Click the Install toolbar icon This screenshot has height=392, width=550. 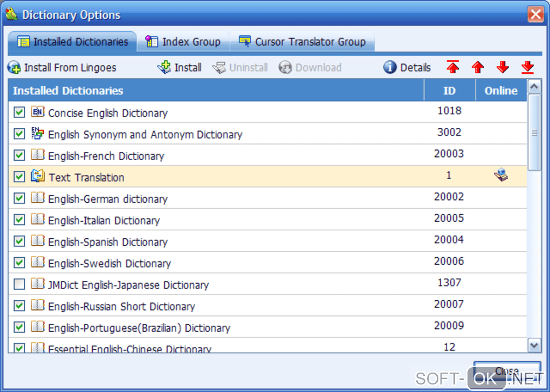coord(164,67)
